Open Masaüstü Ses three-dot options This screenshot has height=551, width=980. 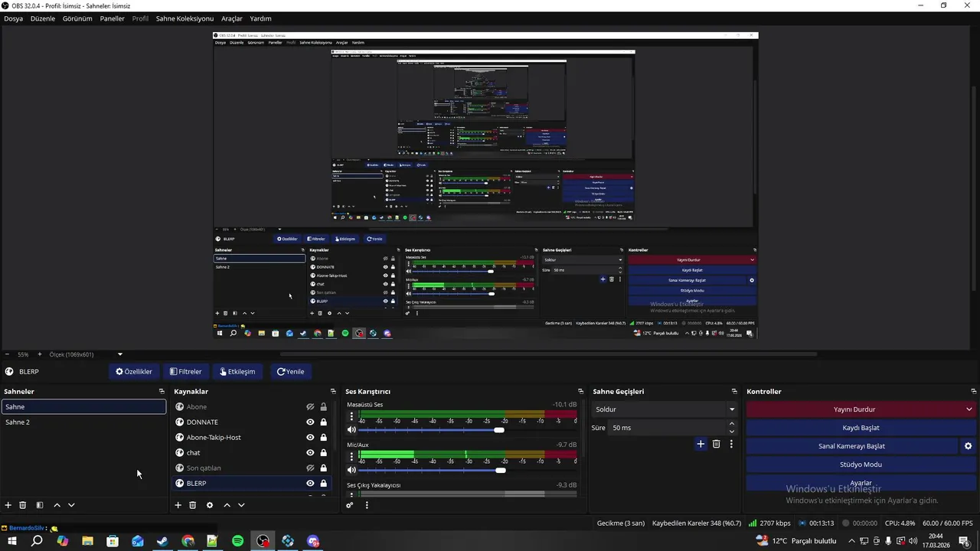(352, 417)
